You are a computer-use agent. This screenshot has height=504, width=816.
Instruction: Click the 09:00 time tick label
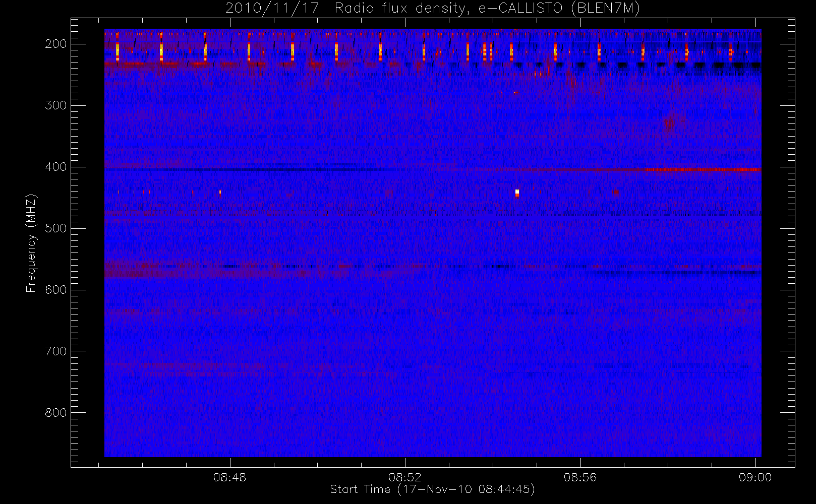755,477
